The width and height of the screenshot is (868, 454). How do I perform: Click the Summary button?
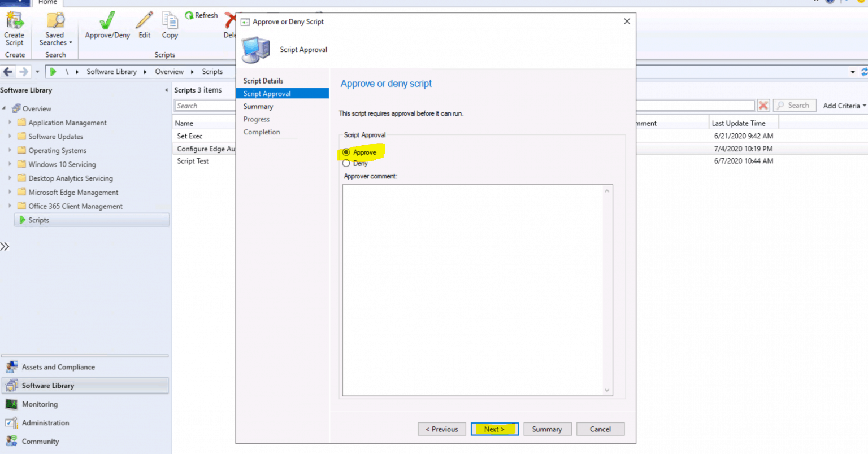click(546, 429)
